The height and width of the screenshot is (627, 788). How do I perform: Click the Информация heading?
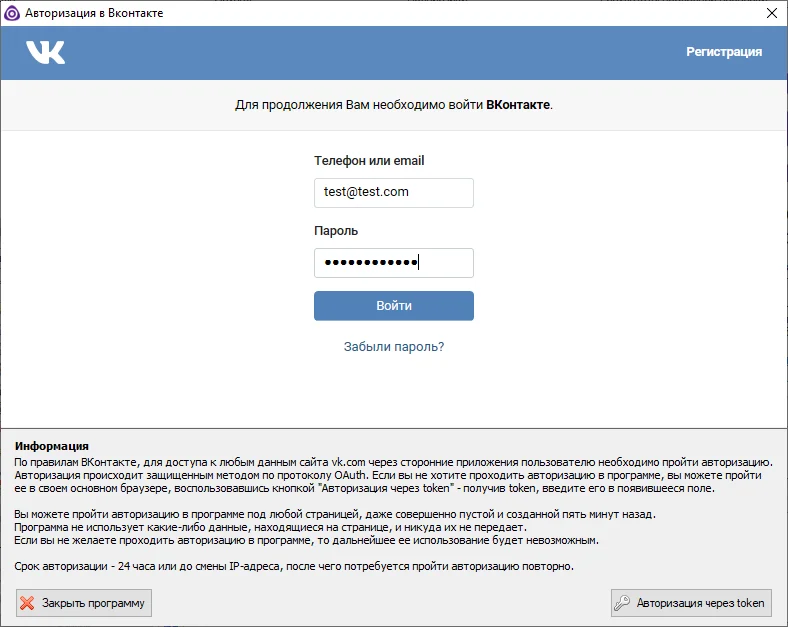[x=52, y=446]
